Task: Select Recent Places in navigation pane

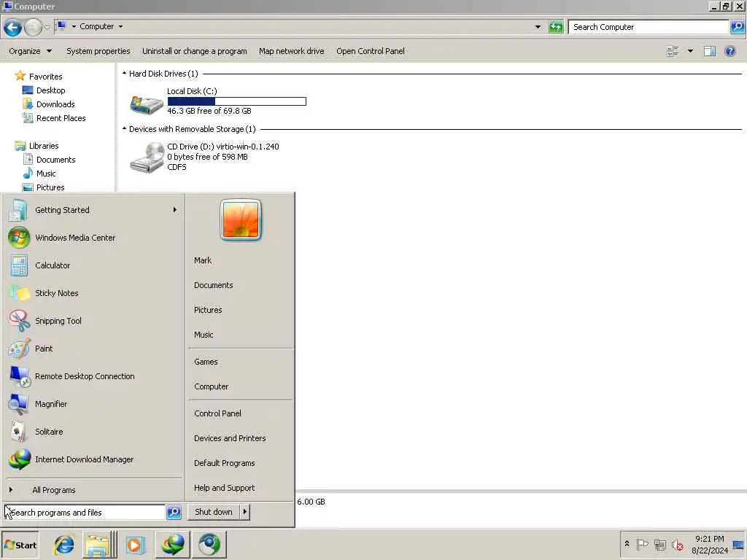Action: [x=61, y=118]
